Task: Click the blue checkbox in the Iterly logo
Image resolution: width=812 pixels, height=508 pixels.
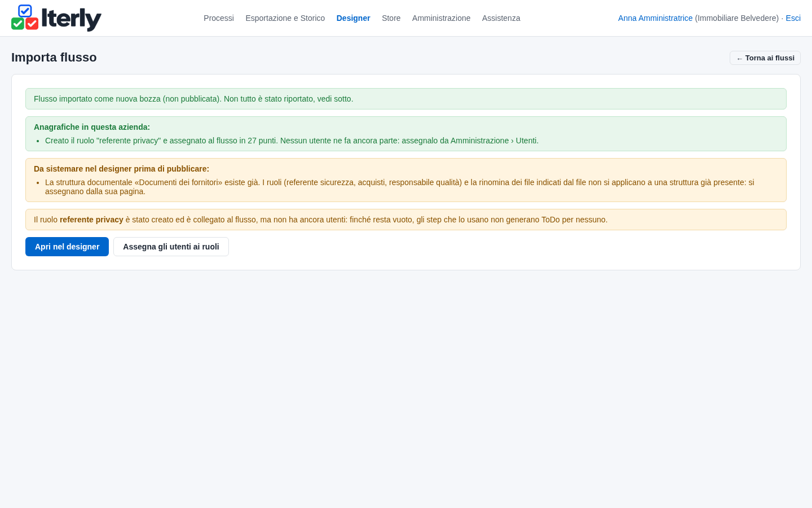Action: tap(25, 11)
